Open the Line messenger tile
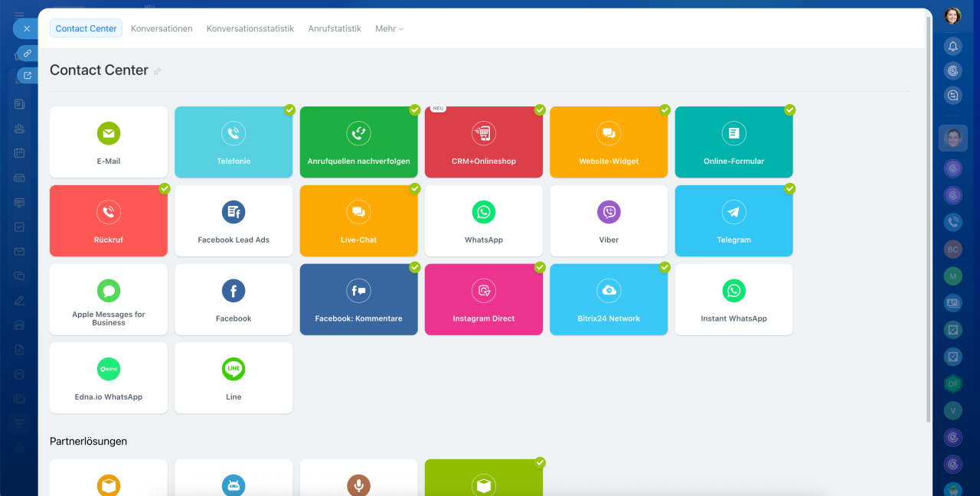 point(234,378)
